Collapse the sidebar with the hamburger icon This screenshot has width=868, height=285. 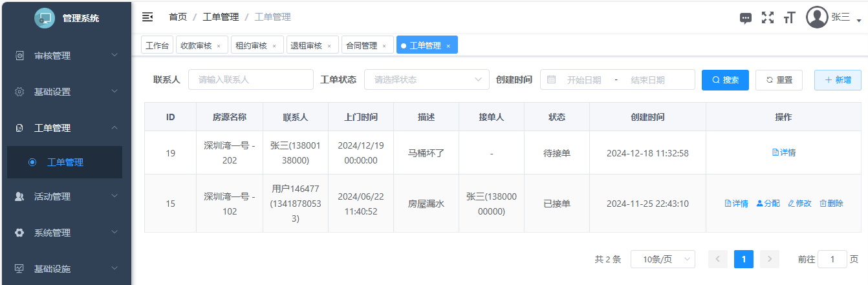pyautogui.click(x=147, y=17)
